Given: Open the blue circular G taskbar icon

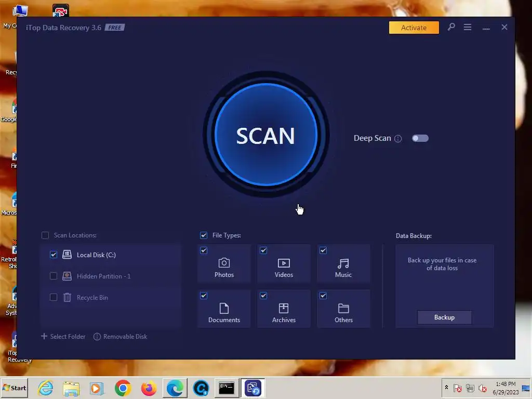Looking at the screenshot, I should (201, 388).
